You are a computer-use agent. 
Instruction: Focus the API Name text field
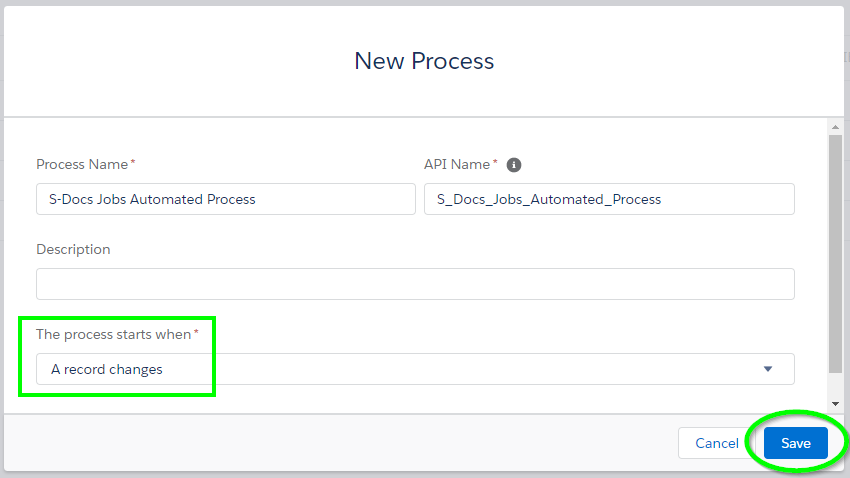tap(609, 199)
